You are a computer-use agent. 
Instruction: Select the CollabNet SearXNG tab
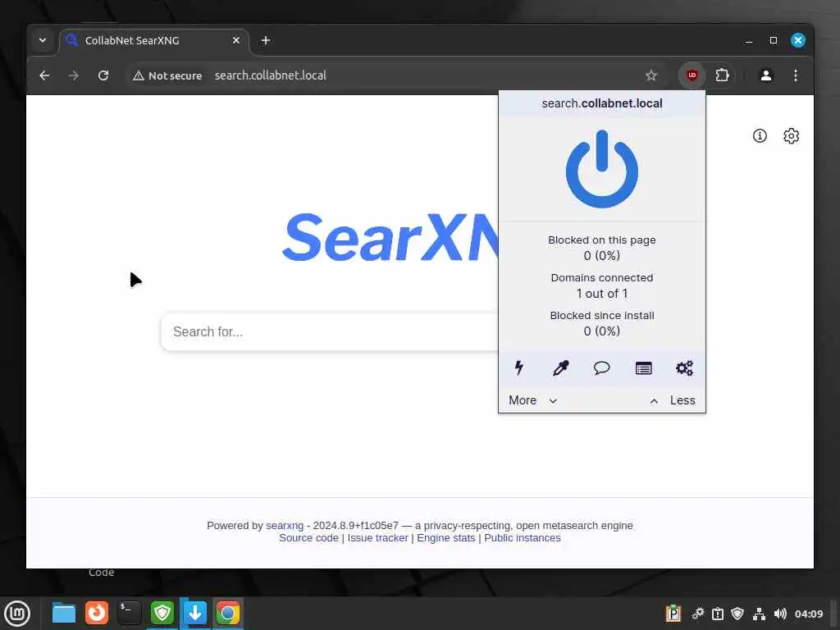[x=154, y=40]
